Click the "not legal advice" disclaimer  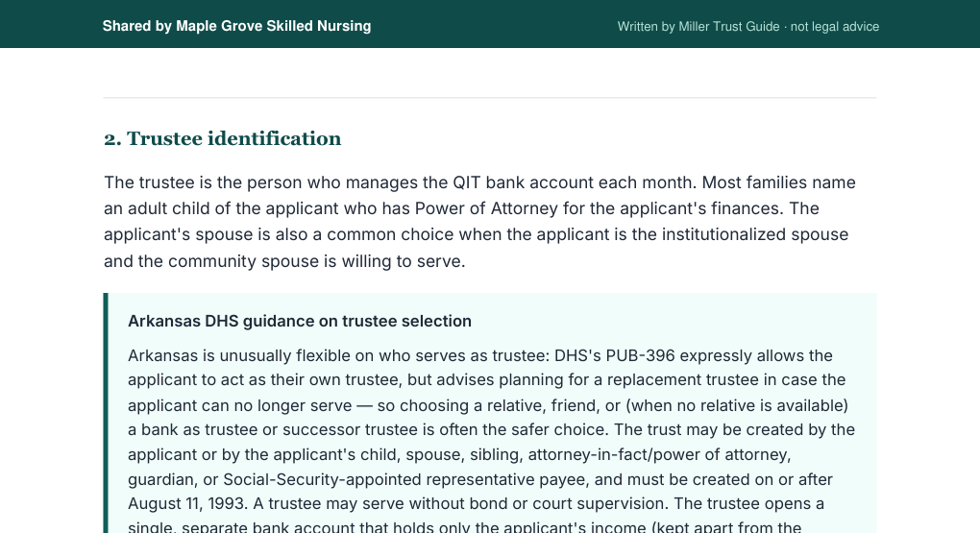coord(834,27)
